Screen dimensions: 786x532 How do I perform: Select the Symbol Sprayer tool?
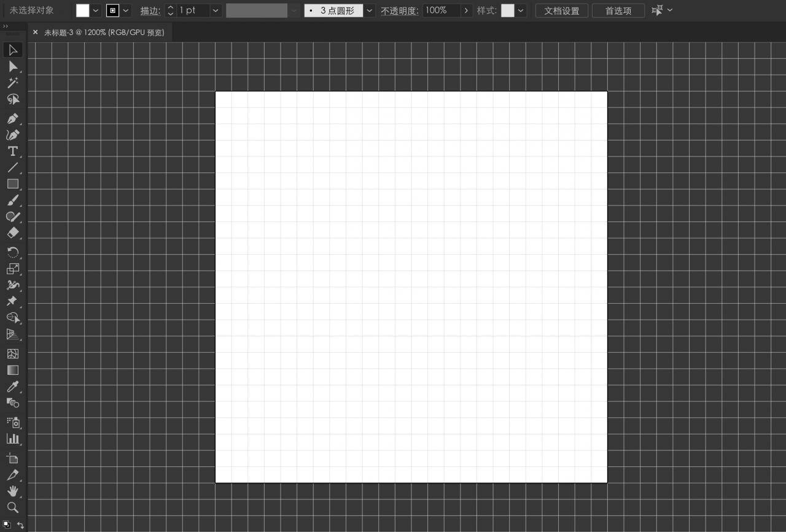point(13,422)
